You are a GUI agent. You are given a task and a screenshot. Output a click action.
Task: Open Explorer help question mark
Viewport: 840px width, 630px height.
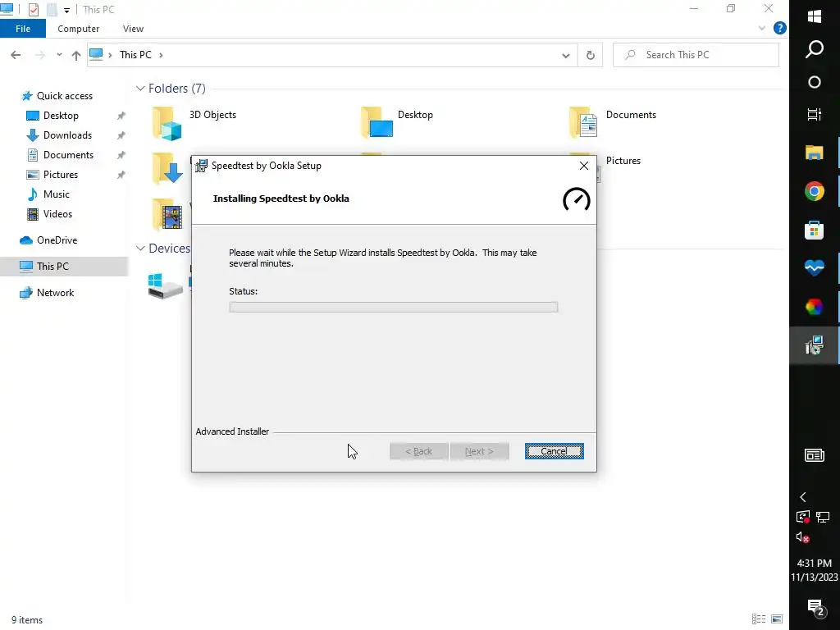(x=780, y=29)
